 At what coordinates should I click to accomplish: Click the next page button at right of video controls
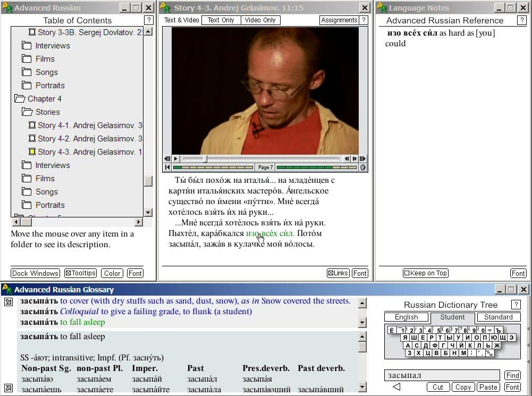[362, 158]
